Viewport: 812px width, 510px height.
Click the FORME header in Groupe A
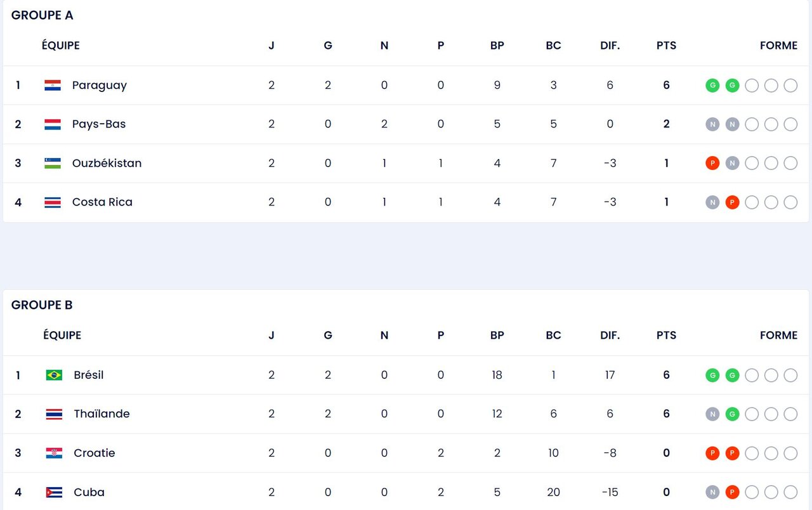pyautogui.click(x=778, y=46)
